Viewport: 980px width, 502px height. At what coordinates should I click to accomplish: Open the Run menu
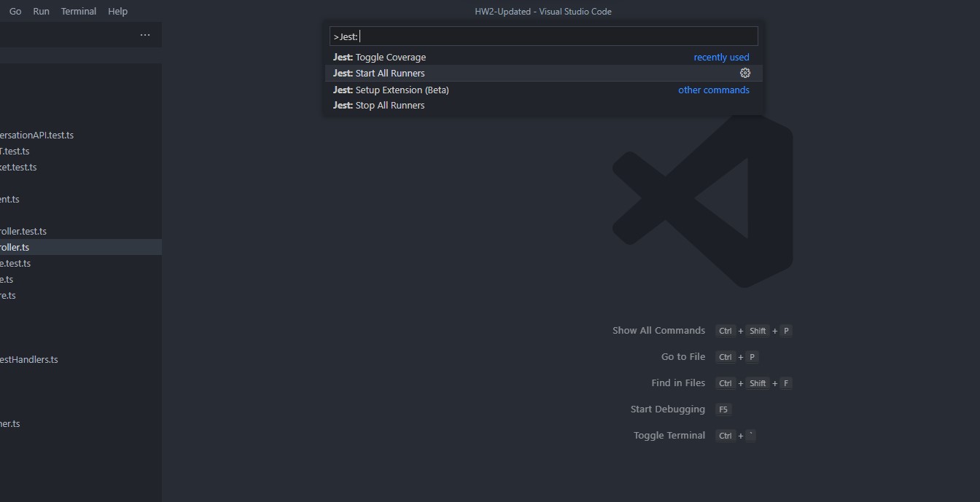tap(42, 11)
